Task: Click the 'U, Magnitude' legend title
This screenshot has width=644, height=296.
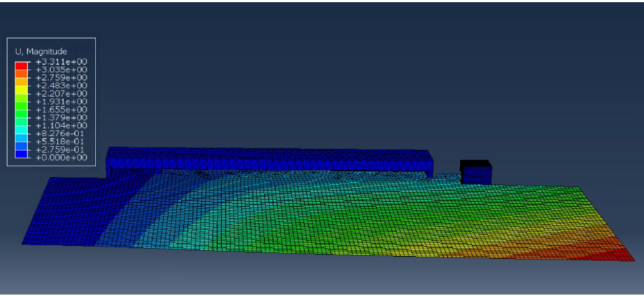Action: coord(42,51)
